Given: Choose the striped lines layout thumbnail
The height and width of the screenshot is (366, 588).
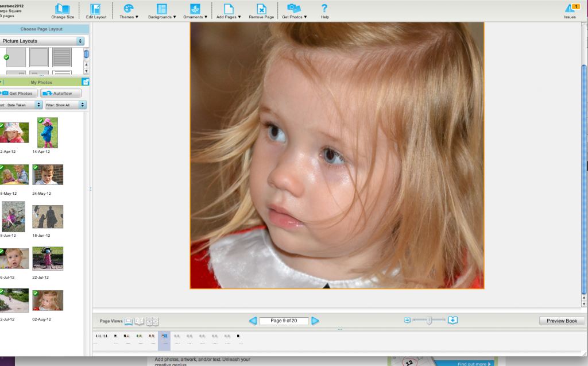Looking at the screenshot, I should [x=62, y=57].
